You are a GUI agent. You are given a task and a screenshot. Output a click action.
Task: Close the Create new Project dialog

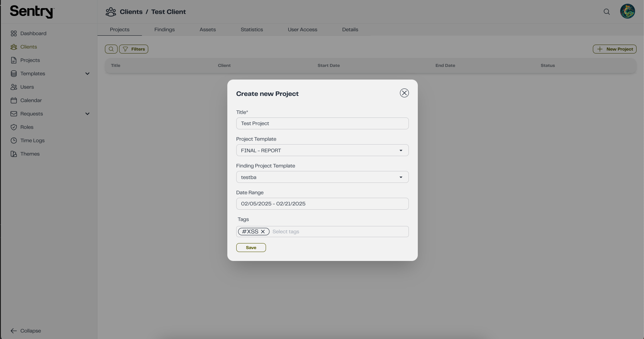point(404,93)
